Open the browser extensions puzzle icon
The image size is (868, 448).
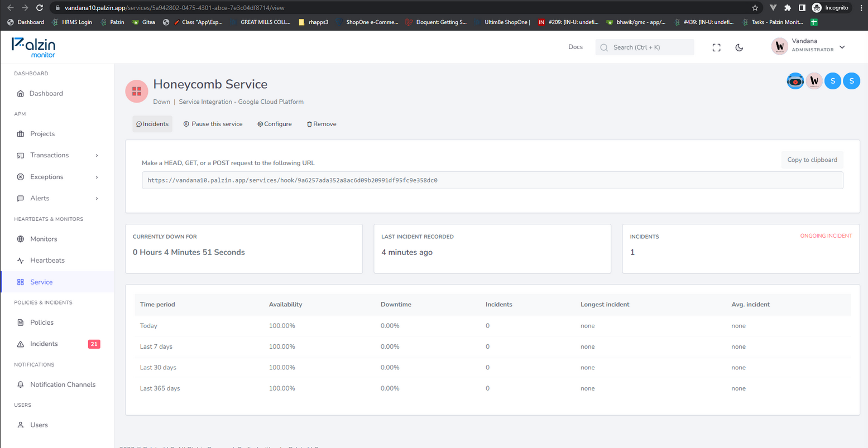788,8
